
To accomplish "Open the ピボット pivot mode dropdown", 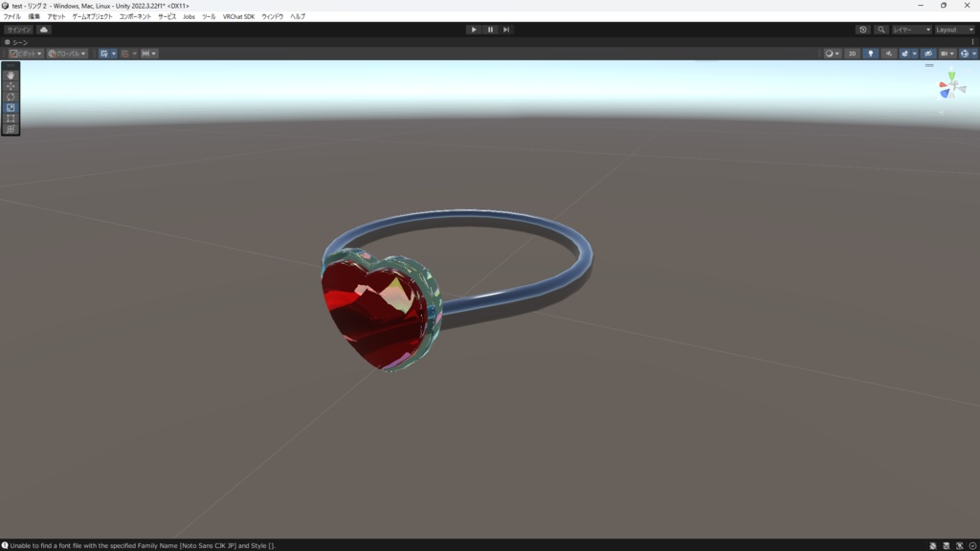I will (x=26, y=54).
